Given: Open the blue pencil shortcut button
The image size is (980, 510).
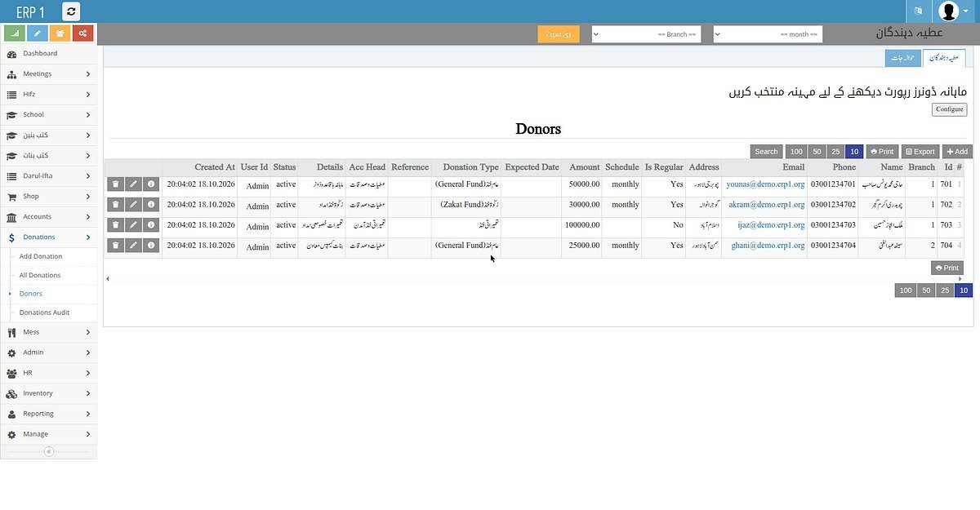Looking at the screenshot, I should pos(37,33).
